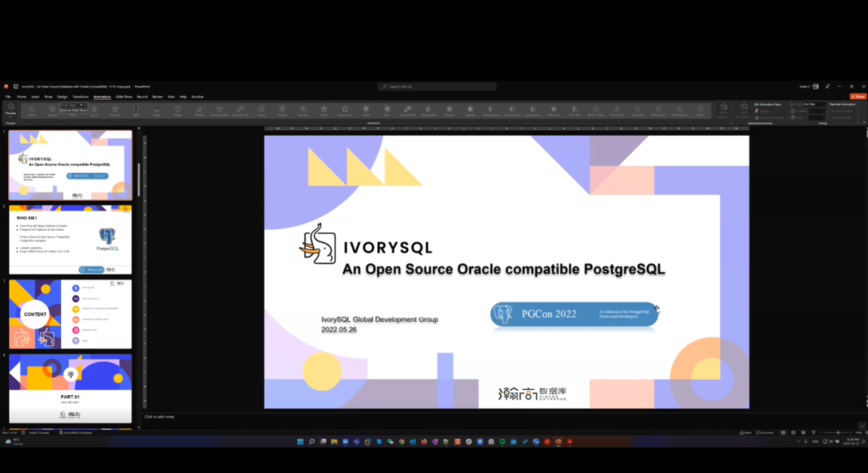Click the Delay timing field

coord(817,117)
